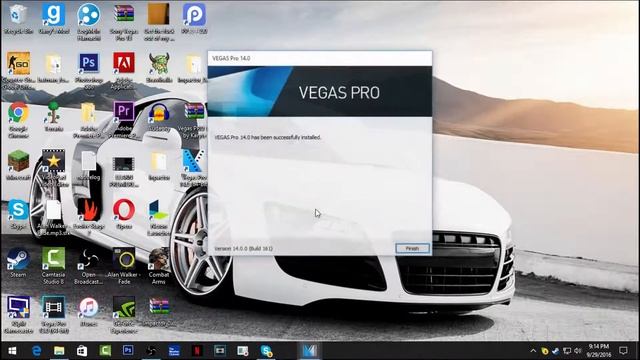This screenshot has height=360, width=640.
Task: Select the gold-star filmstrip video editor icon
Action: tap(53, 168)
